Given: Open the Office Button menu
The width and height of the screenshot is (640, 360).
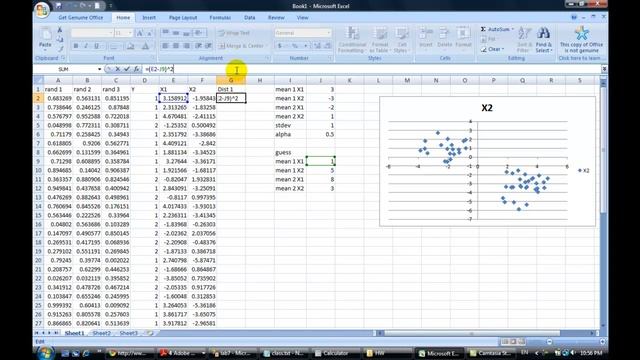Looking at the screenshot, I should (42, 10).
